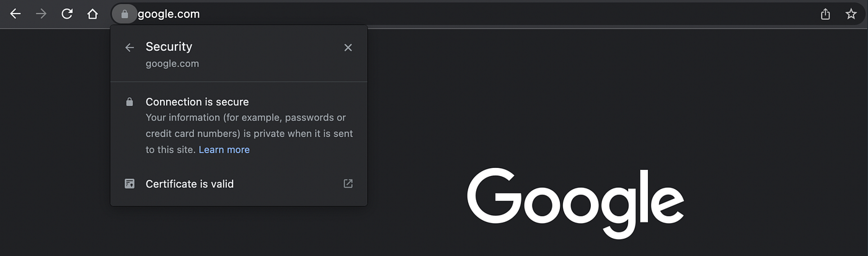
Task: Click the google.com URL in address bar
Action: click(x=169, y=14)
